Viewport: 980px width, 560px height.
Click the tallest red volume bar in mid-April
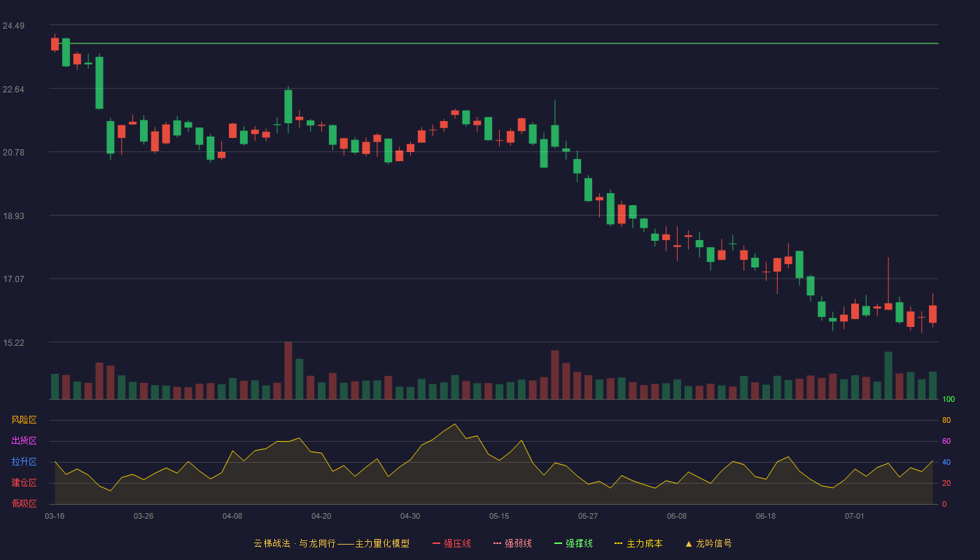(x=288, y=370)
